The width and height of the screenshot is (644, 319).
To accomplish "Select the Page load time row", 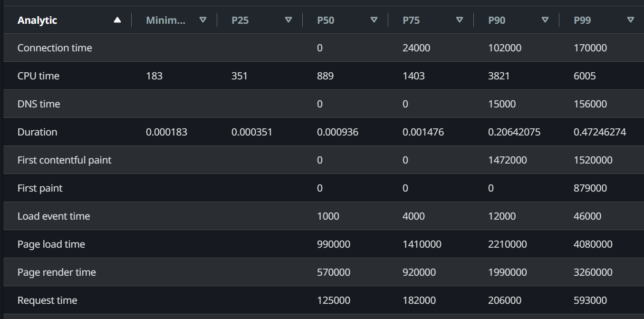I will (x=51, y=244).
